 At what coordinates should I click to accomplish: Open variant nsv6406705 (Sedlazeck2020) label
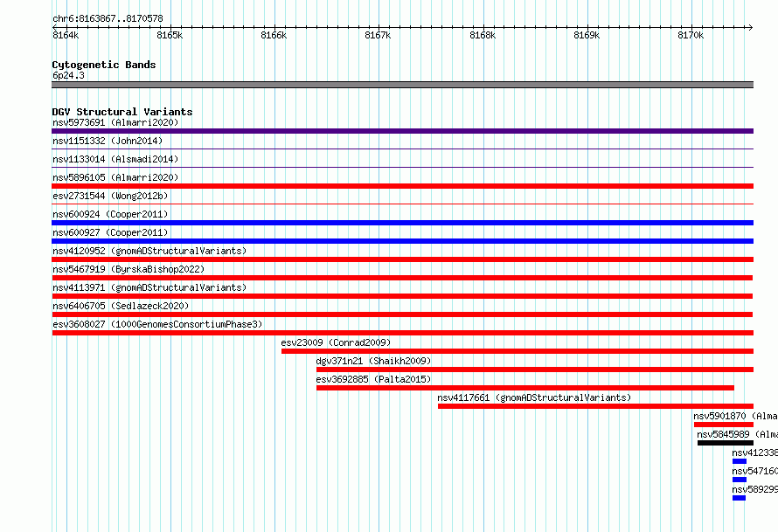pos(121,306)
